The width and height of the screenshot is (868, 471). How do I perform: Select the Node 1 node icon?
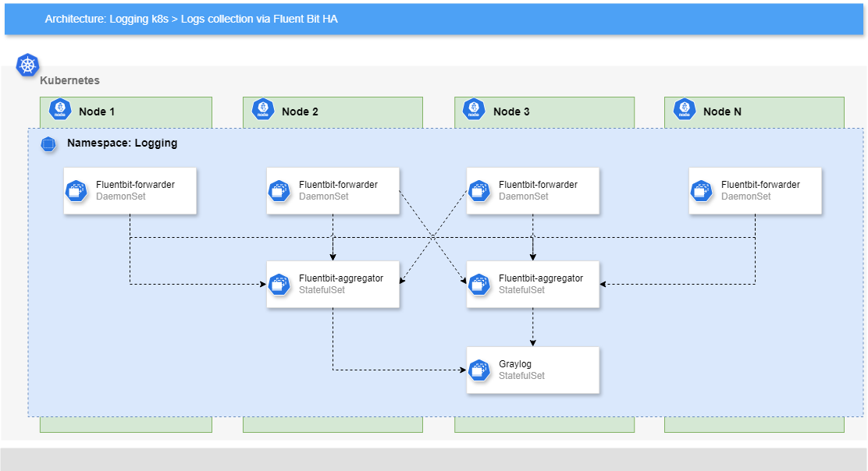pos(60,109)
